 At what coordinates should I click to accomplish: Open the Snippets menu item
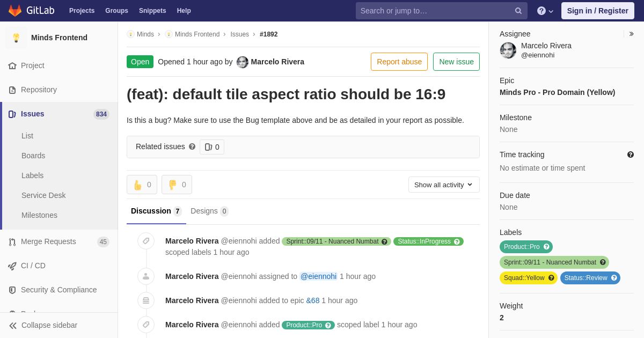coord(152,11)
